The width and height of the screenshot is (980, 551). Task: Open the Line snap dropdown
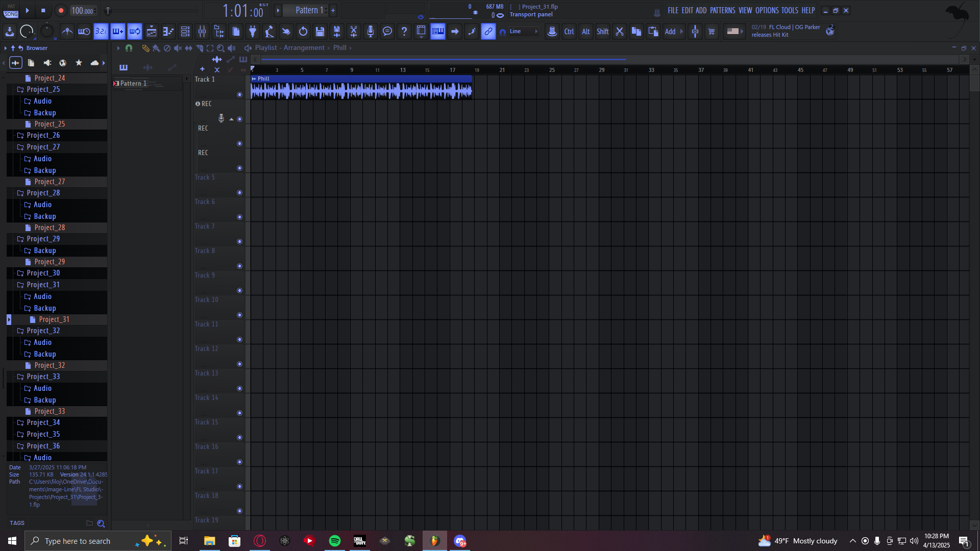[x=523, y=32]
